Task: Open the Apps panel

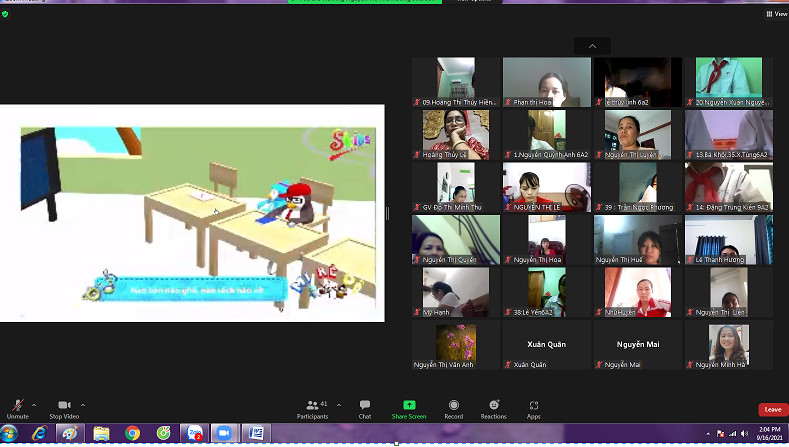Action: coord(534,408)
